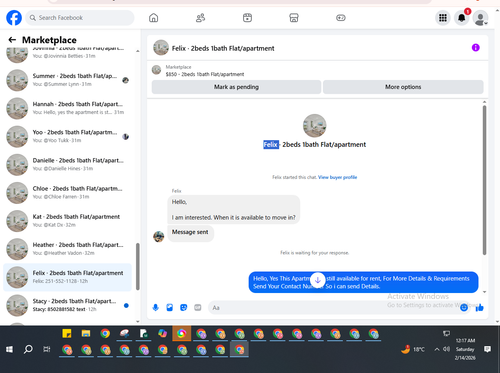Open the Marketplace storefront icon in top bar
This screenshot has height=373, width=500.
click(294, 18)
